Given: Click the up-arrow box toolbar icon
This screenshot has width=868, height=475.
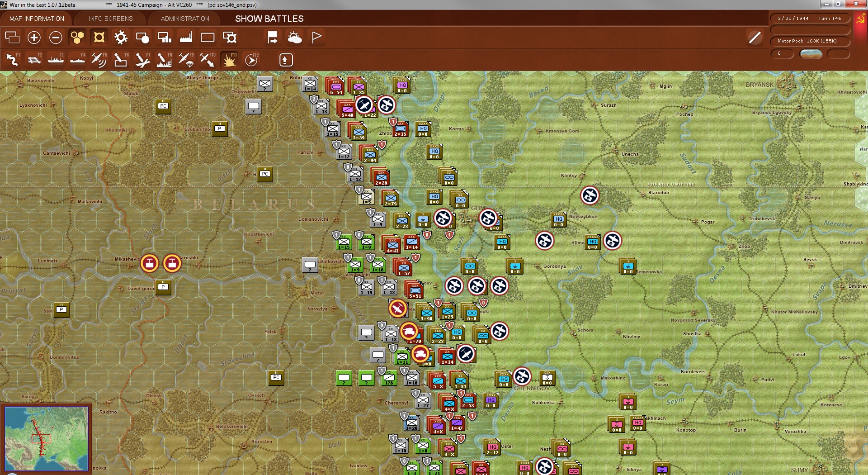Looking at the screenshot, I should point(286,60).
